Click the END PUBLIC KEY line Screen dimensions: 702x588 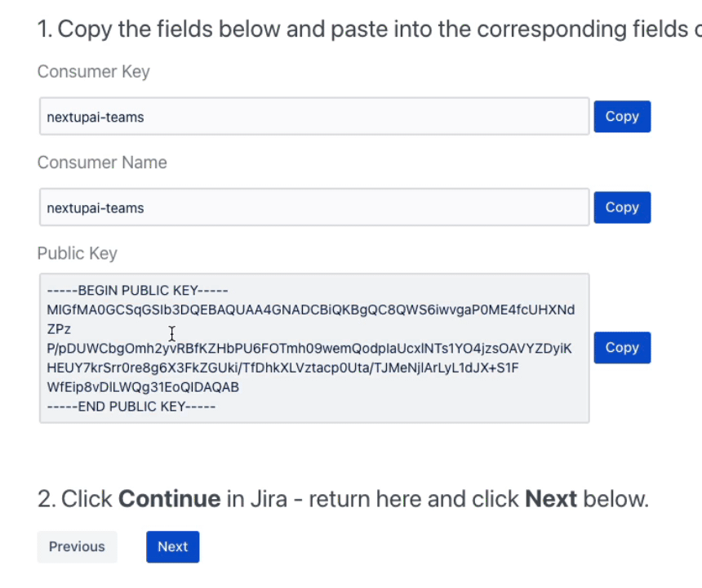[x=131, y=407]
